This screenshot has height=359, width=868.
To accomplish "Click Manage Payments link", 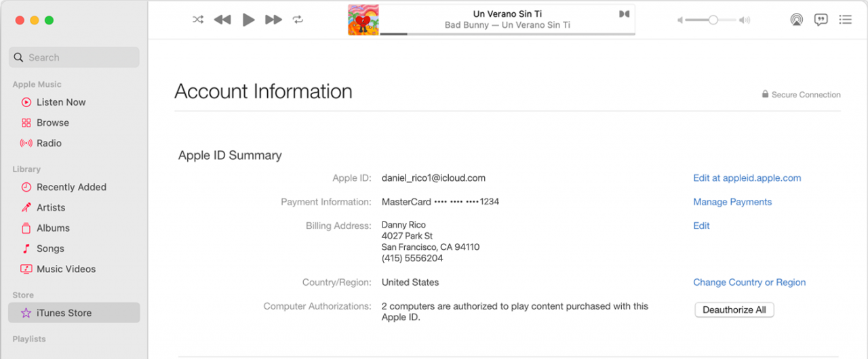I will 732,202.
